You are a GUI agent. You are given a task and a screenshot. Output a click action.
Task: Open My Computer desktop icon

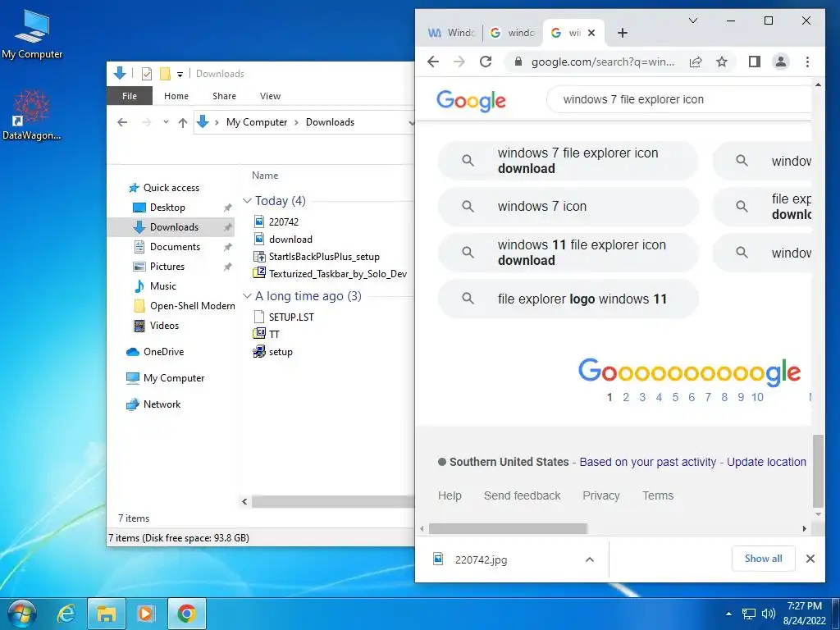(x=32, y=34)
